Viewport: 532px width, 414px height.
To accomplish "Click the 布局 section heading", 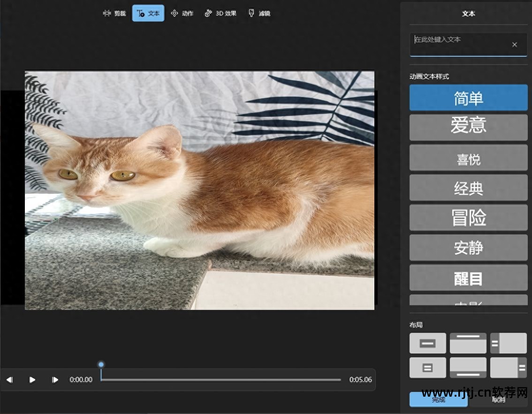I will point(416,325).
